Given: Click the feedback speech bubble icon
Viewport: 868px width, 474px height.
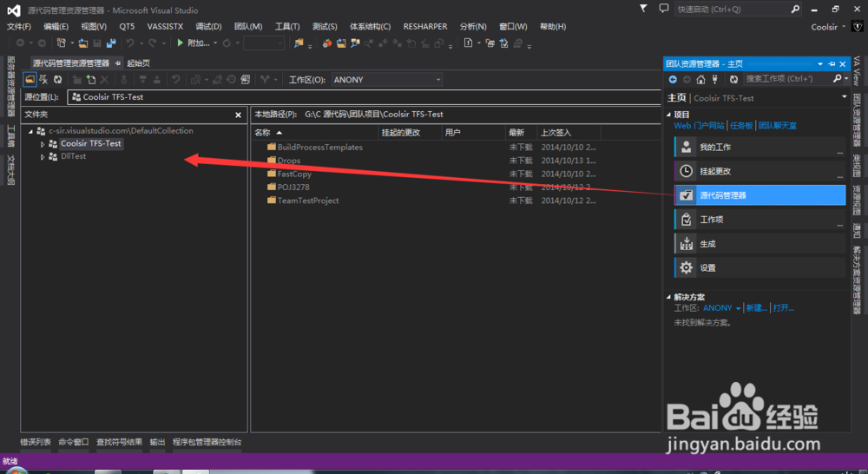Looking at the screenshot, I should [x=664, y=9].
